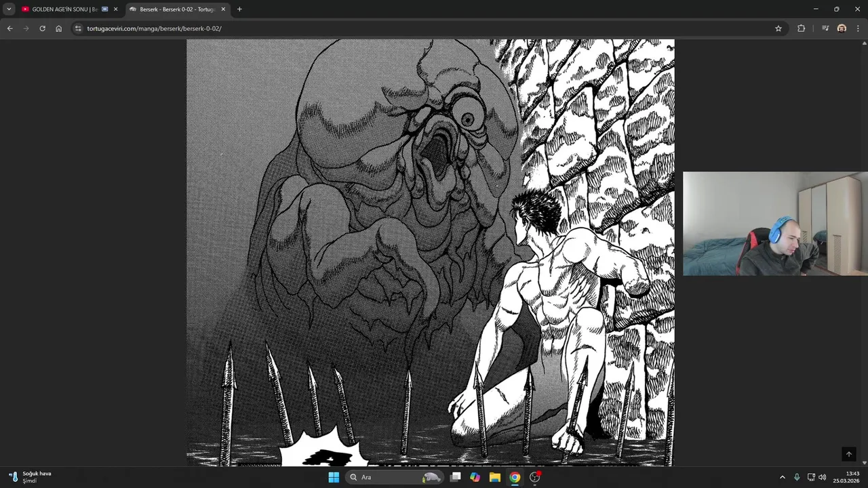The width and height of the screenshot is (868, 488).
Task: Minimize the Chrome window
Action: [x=816, y=9]
